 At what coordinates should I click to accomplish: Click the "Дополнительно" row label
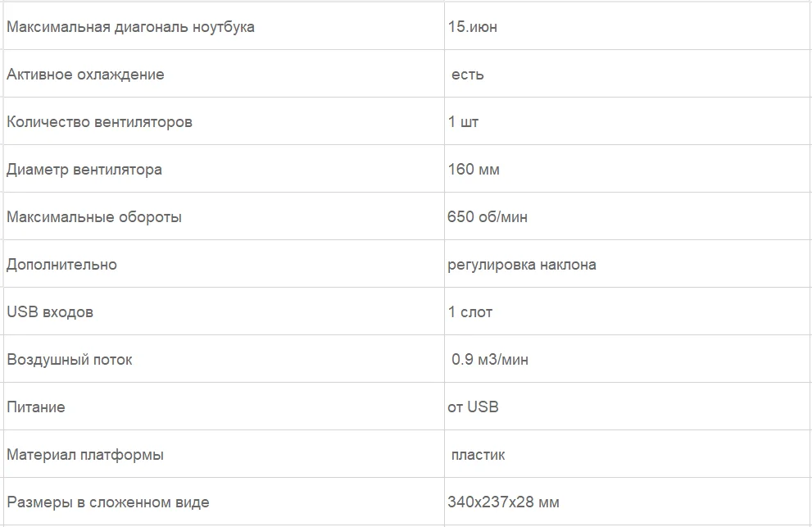tap(61, 265)
